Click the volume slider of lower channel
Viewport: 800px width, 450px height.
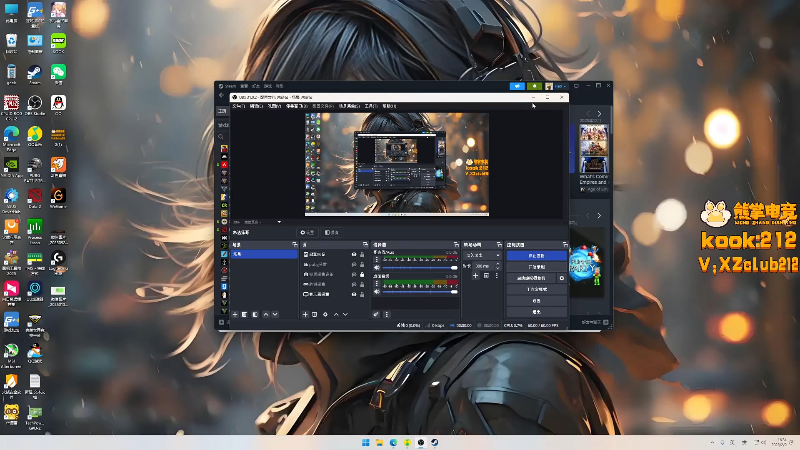click(x=420, y=291)
